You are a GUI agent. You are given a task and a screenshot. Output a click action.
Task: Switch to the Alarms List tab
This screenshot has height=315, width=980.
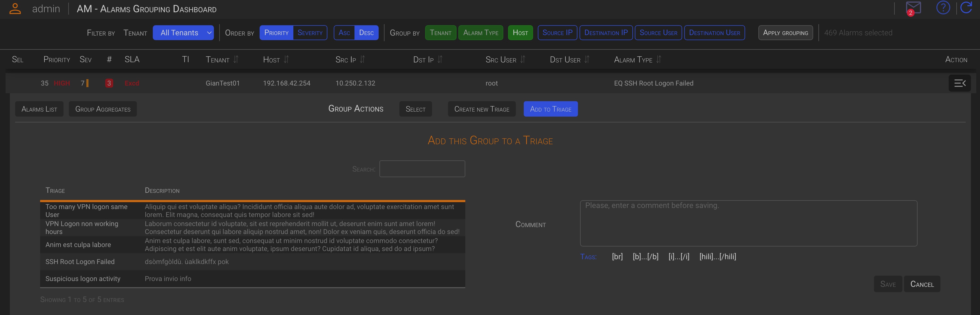pos(39,109)
